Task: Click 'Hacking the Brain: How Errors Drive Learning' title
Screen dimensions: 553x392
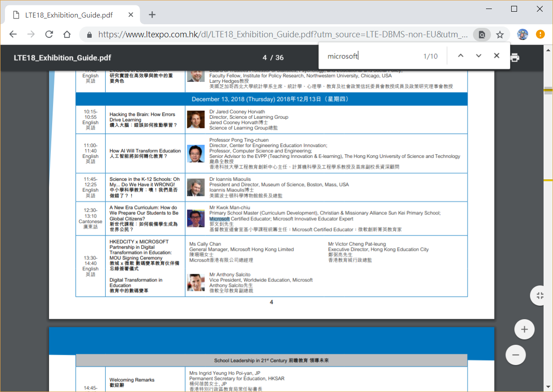Action: pos(143,117)
